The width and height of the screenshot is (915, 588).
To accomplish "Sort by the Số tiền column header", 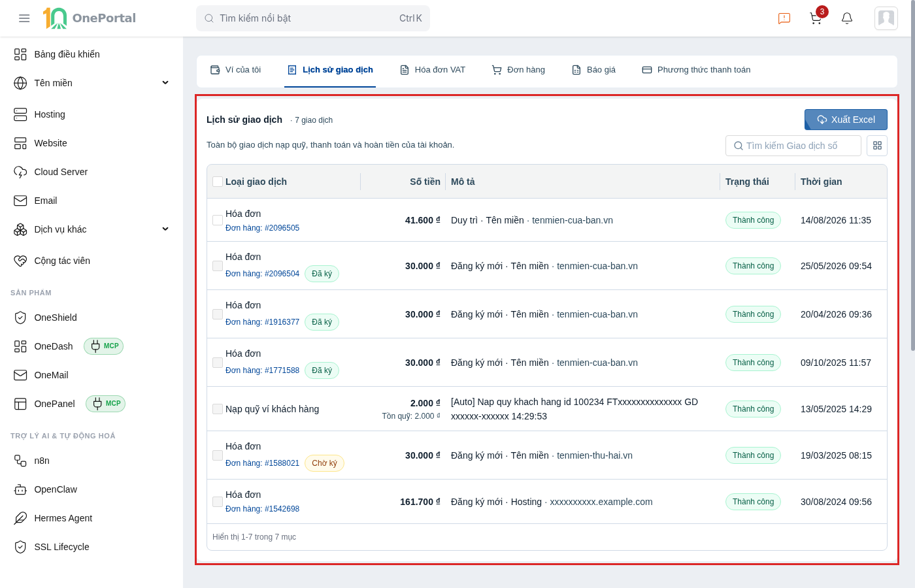I will [x=425, y=182].
